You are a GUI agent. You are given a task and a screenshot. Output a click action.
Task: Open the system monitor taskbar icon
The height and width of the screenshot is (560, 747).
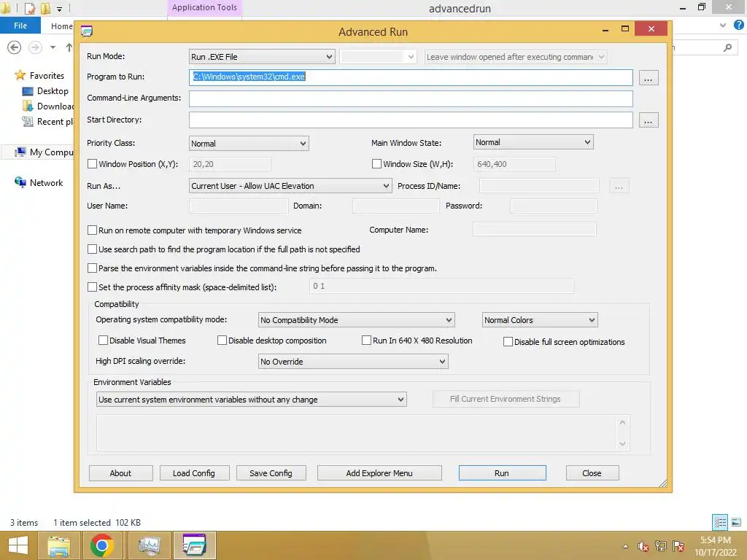click(149, 545)
